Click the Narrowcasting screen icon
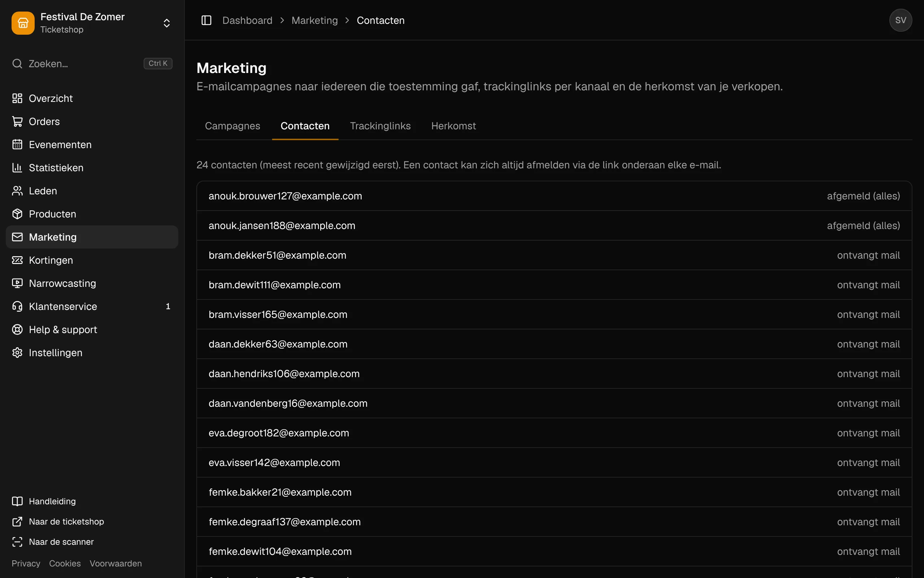 (x=17, y=283)
